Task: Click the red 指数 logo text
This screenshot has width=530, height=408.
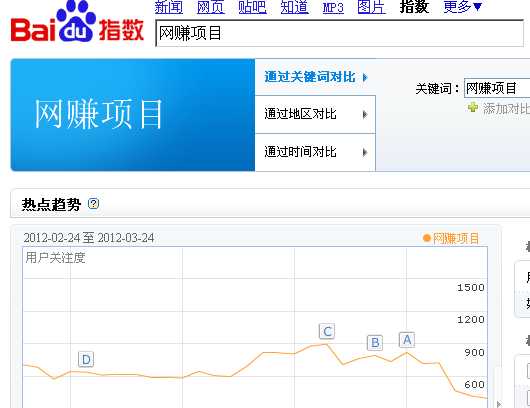Action: [121, 30]
